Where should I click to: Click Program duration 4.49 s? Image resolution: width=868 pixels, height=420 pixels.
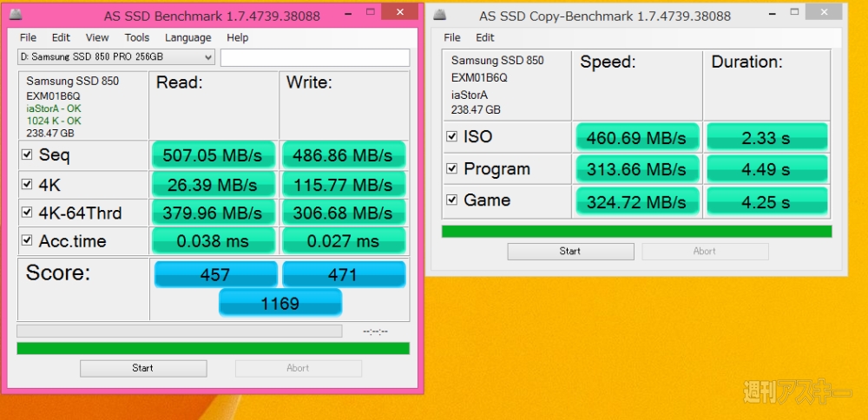click(x=767, y=169)
